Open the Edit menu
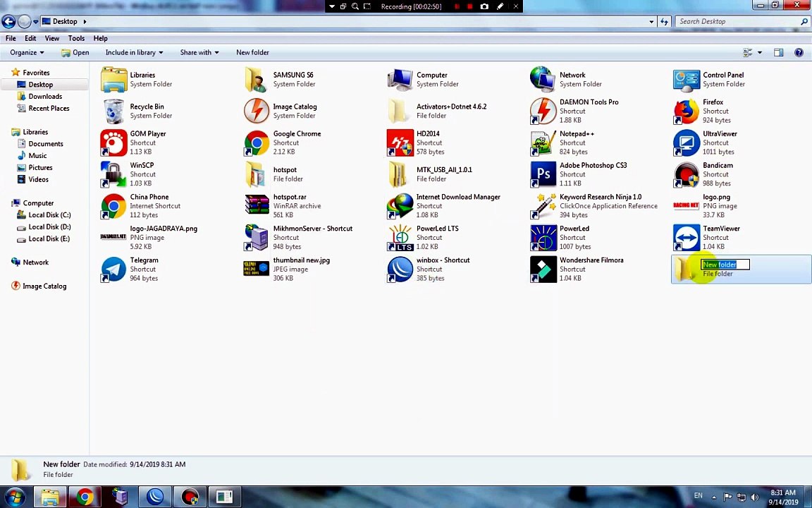Viewport: 812px width, 508px height. (30, 38)
